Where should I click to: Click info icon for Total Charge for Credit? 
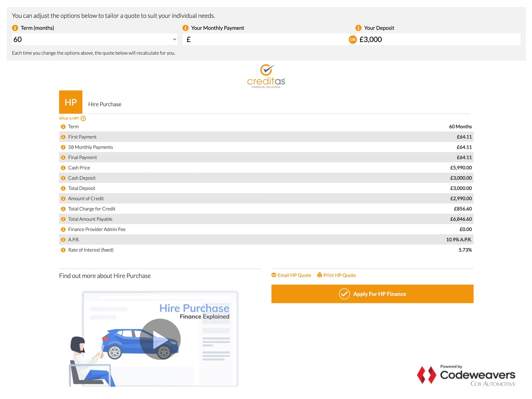click(x=63, y=209)
